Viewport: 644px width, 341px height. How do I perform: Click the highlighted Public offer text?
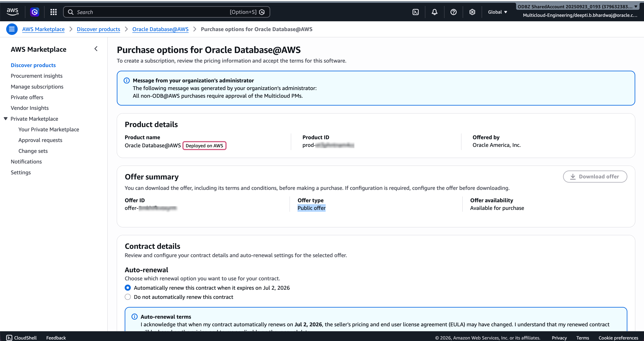click(x=312, y=208)
